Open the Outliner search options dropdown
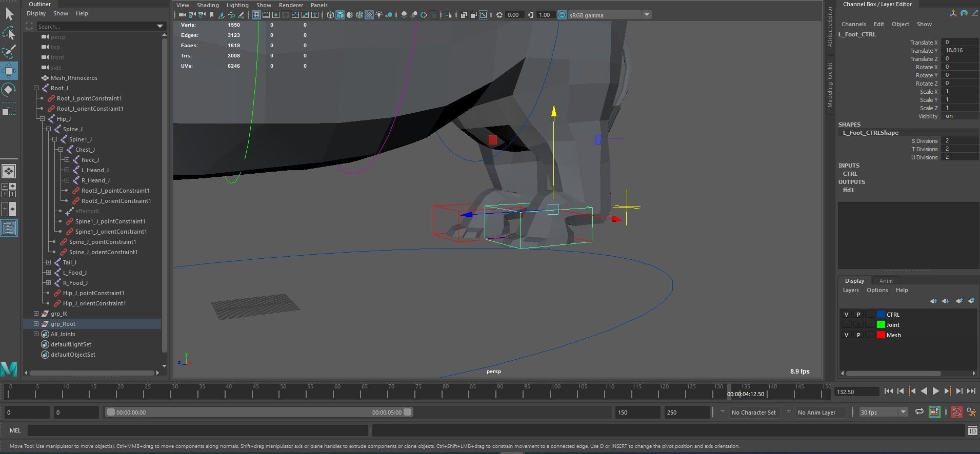The width and height of the screenshot is (980, 454). pos(160,26)
